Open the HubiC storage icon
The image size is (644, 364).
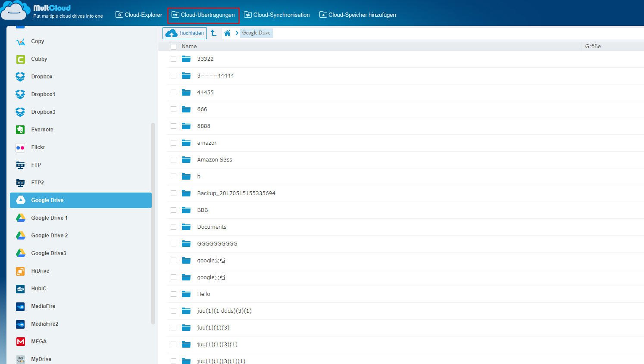pyautogui.click(x=20, y=289)
